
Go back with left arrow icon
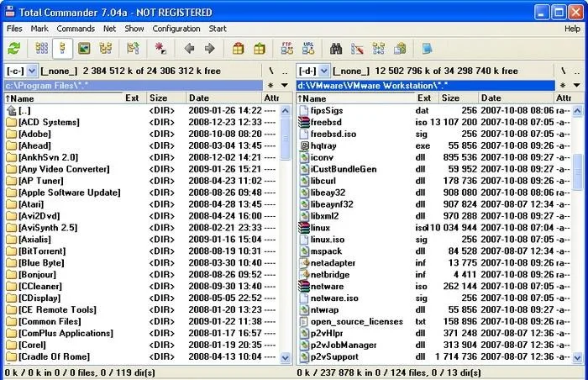(x=189, y=49)
